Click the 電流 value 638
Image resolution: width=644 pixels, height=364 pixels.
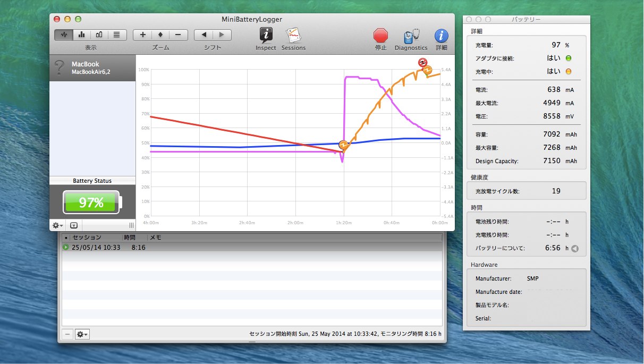[x=554, y=90]
